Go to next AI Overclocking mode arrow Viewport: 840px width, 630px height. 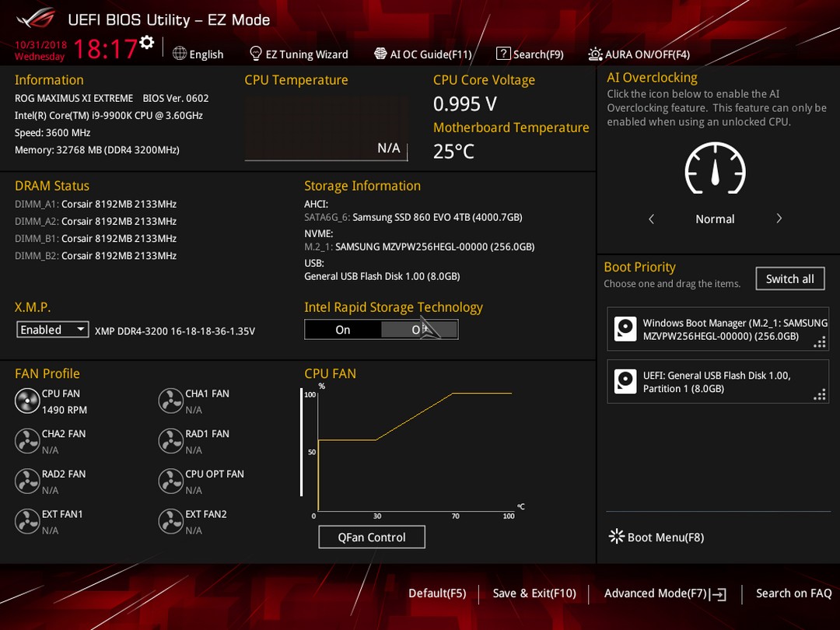coord(779,219)
